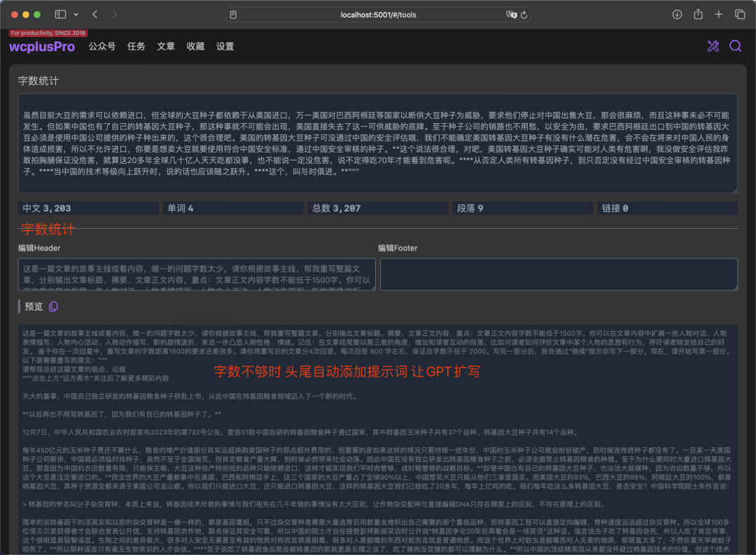756x555 pixels.
Task: Click the 编辑Header label
Action: click(x=39, y=248)
